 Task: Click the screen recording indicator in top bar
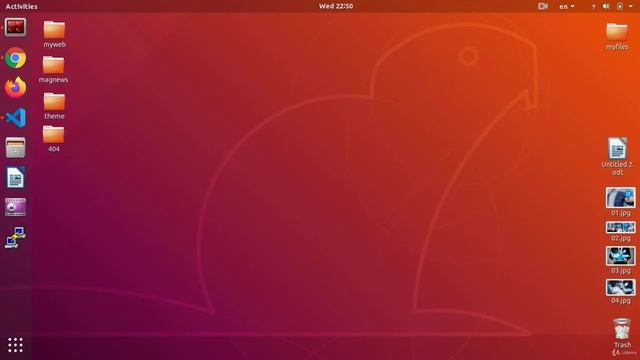(543, 6)
